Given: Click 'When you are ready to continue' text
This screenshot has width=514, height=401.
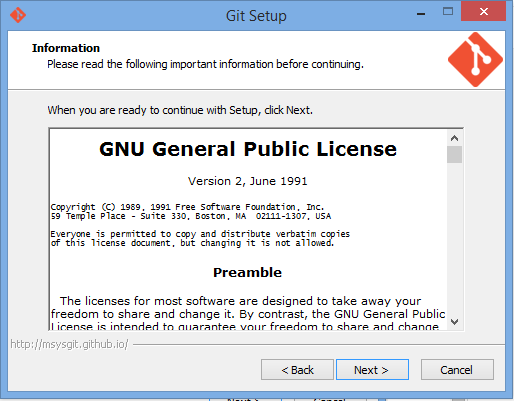Looking at the screenshot, I should [180, 110].
